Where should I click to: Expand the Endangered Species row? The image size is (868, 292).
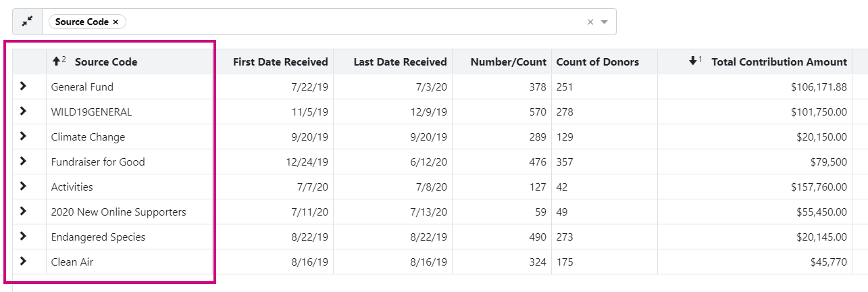point(24,237)
